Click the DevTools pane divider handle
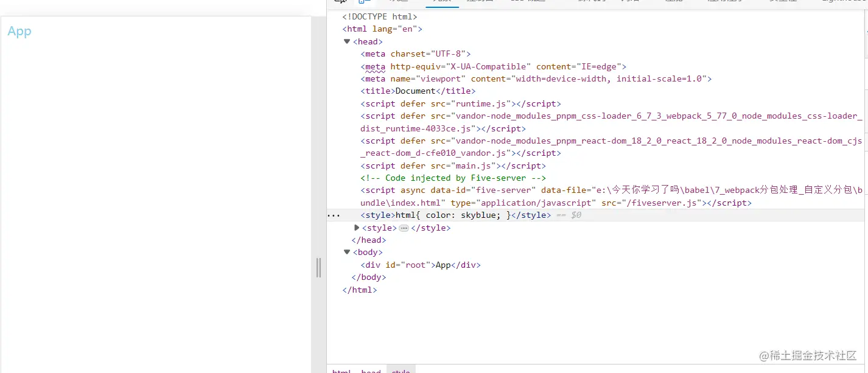 (x=318, y=268)
